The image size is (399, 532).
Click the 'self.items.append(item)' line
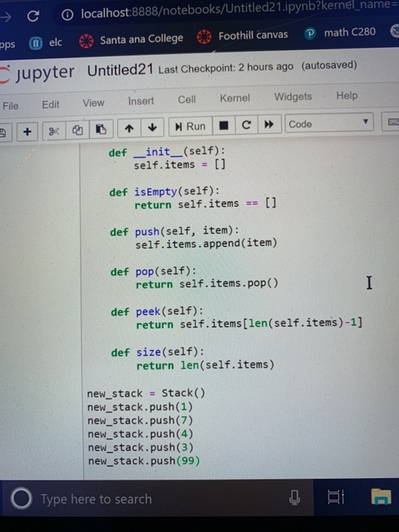pos(206,244)
